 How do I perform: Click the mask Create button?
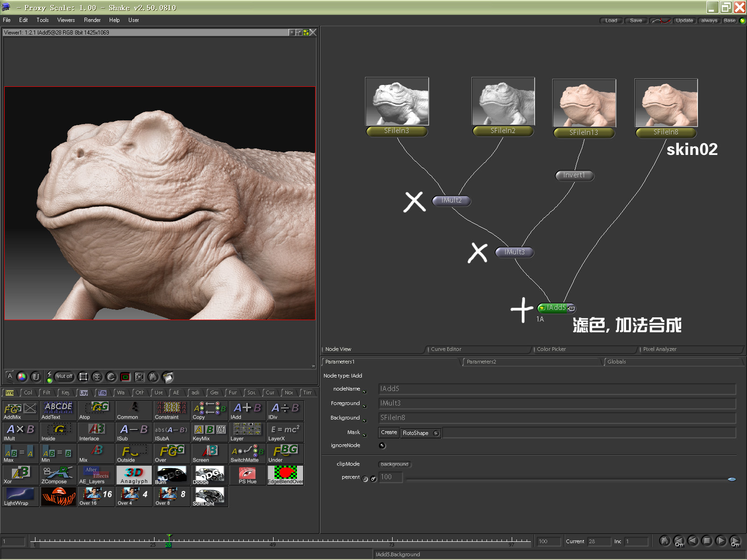[x=389, y=433]
